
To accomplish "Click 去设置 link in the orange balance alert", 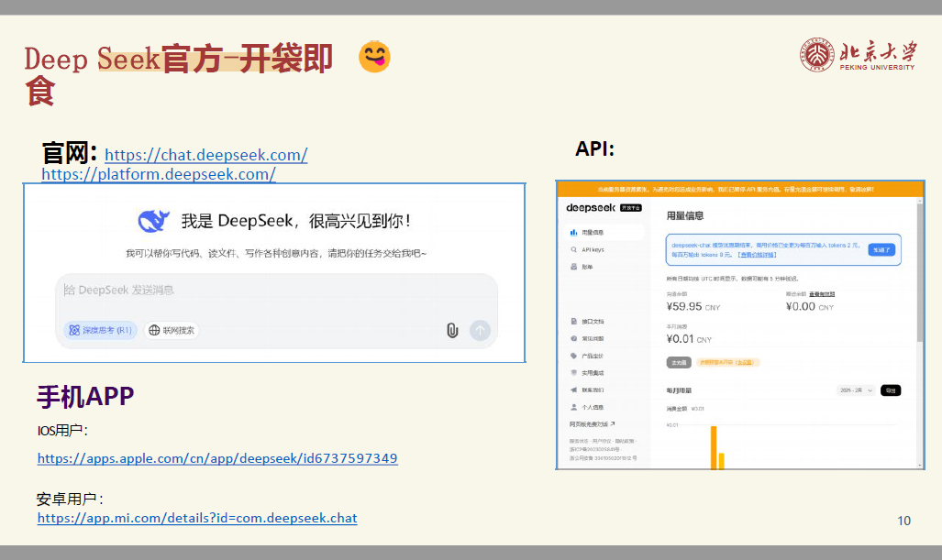I will [x=745, y=363].
